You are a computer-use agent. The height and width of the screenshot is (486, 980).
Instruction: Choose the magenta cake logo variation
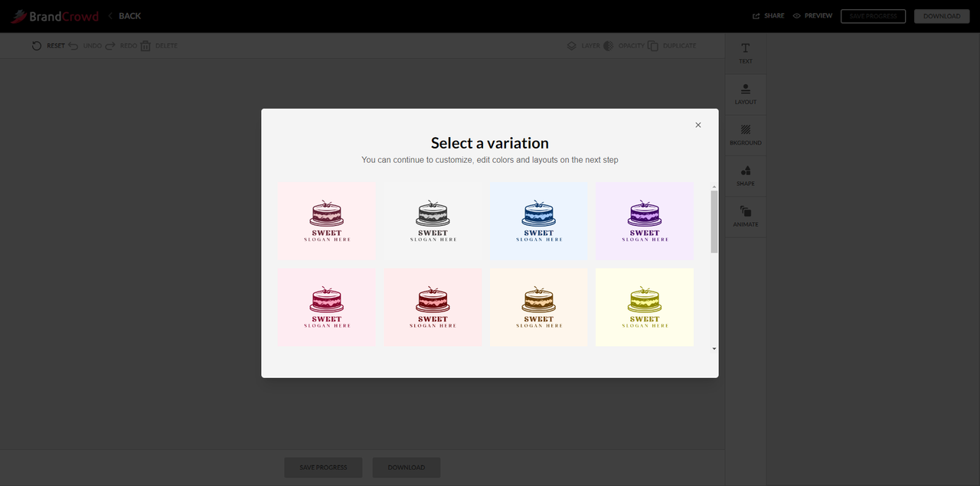(327, 307)
